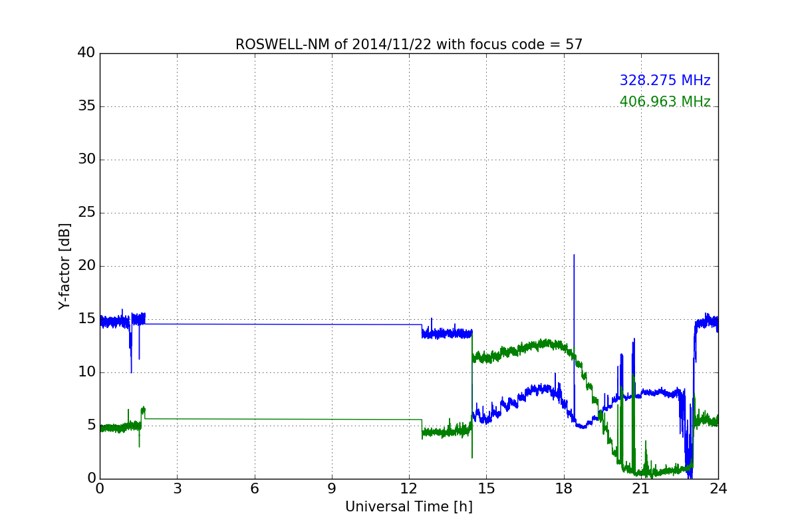Click x-axis tick label 24

[x=718, y=489]
